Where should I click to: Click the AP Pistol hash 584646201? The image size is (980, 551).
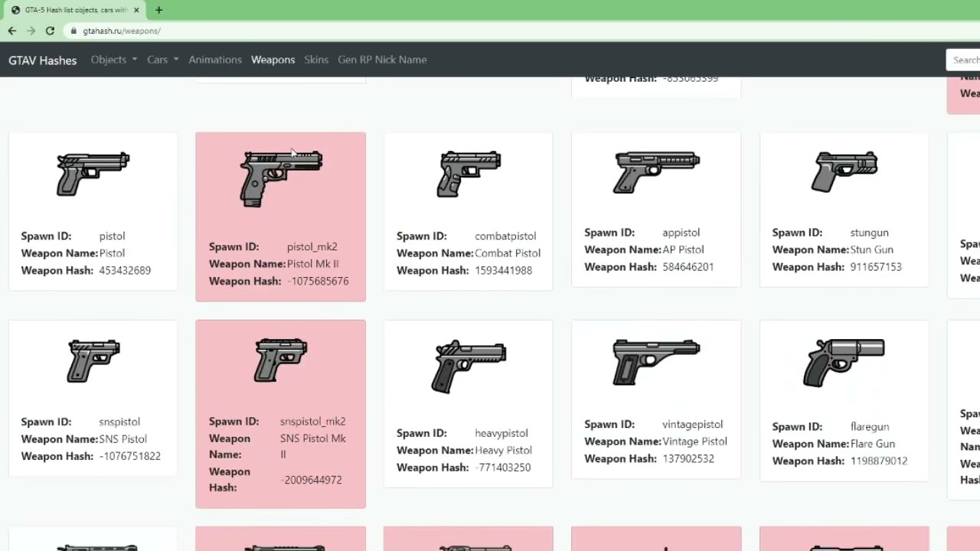tap(688, 267)
